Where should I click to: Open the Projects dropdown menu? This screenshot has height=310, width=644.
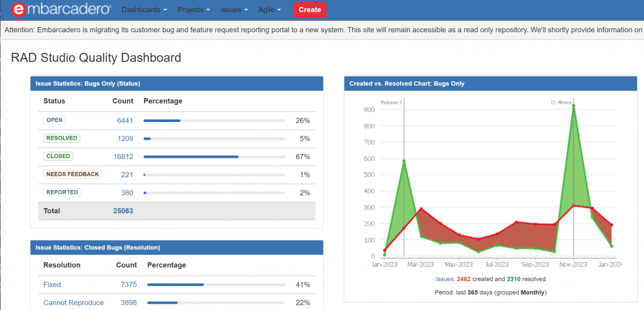(194, 9)
